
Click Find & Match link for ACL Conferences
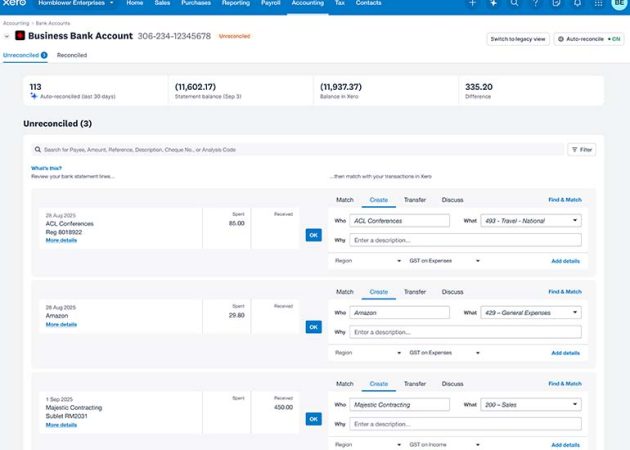[565, 200]
